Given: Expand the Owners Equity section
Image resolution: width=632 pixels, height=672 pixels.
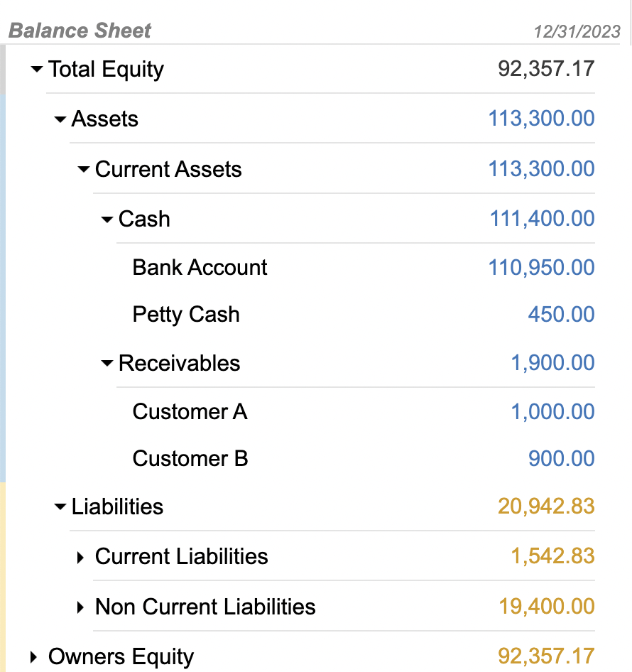Looking at the screenshot, I should click(33, 656).
